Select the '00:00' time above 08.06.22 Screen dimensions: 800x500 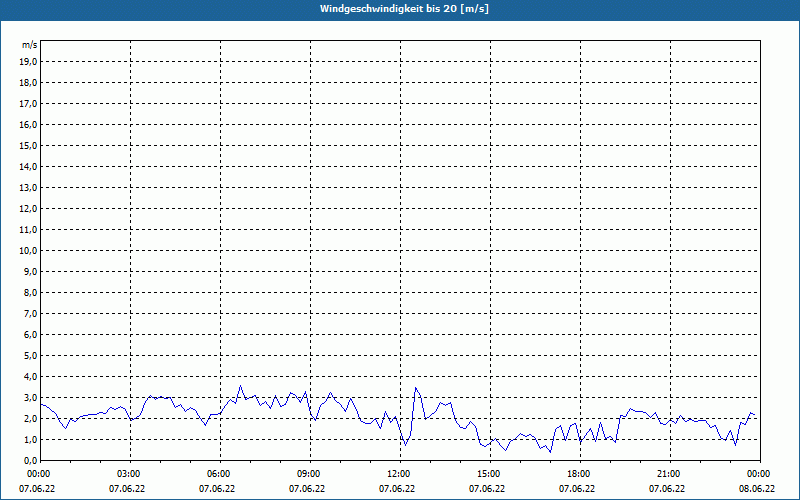[x=760, y=474]
